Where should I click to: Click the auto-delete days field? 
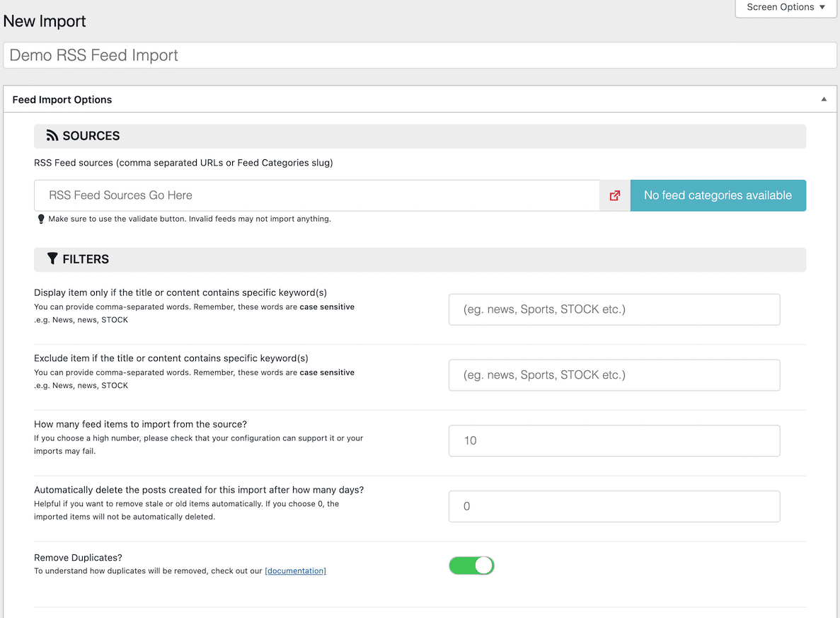pyautogui.click(x=614, y=507)
